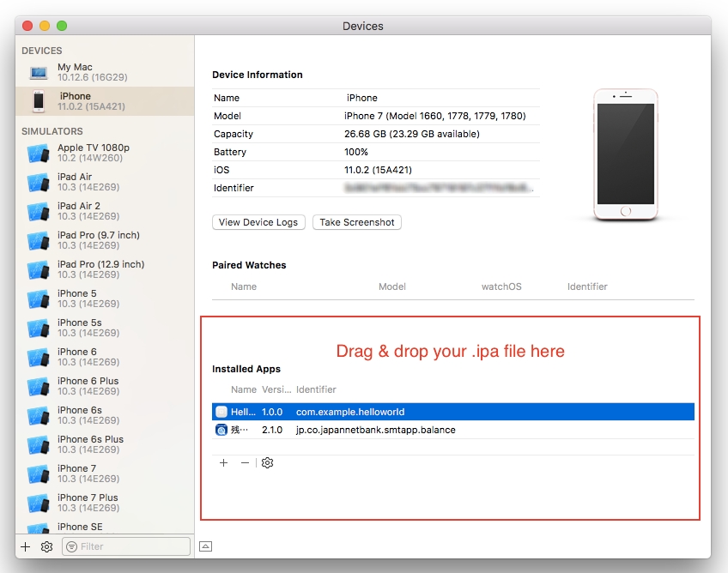Open the sidebar gear settings menu
This screenshot has height=573, width=728.
[46, 546]
